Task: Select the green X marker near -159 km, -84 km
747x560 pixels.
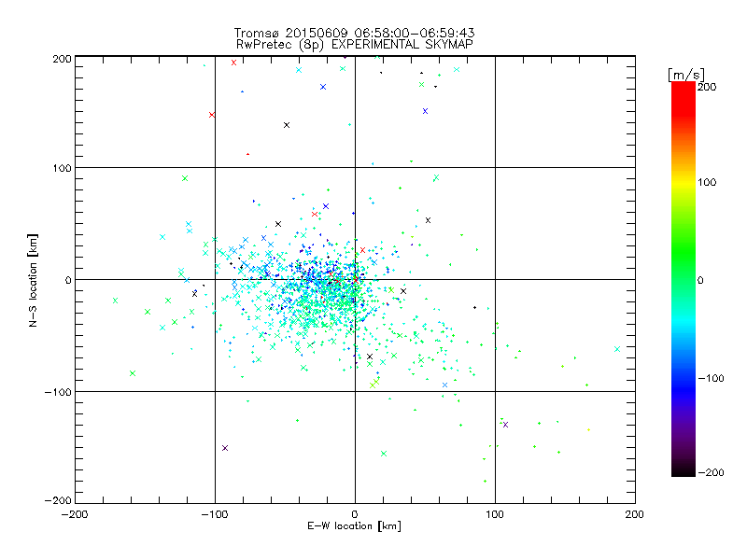Action: (133, 373)
